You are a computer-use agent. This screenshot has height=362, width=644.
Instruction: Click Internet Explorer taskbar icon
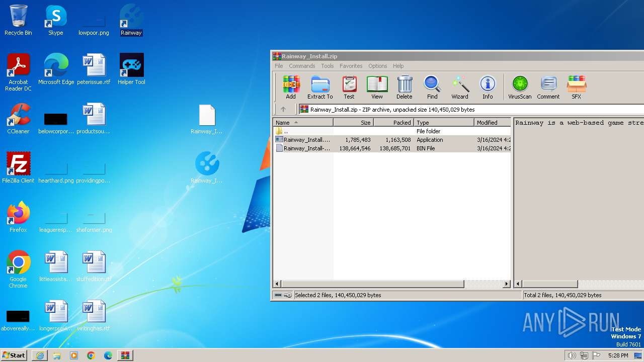coord(40,355)
